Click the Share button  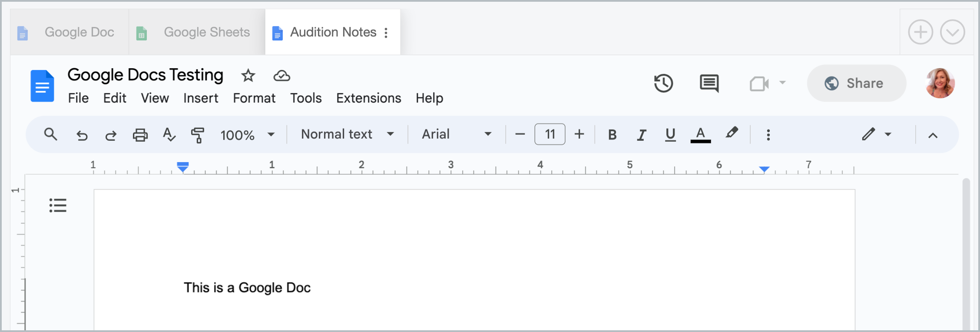coord(856,83)
